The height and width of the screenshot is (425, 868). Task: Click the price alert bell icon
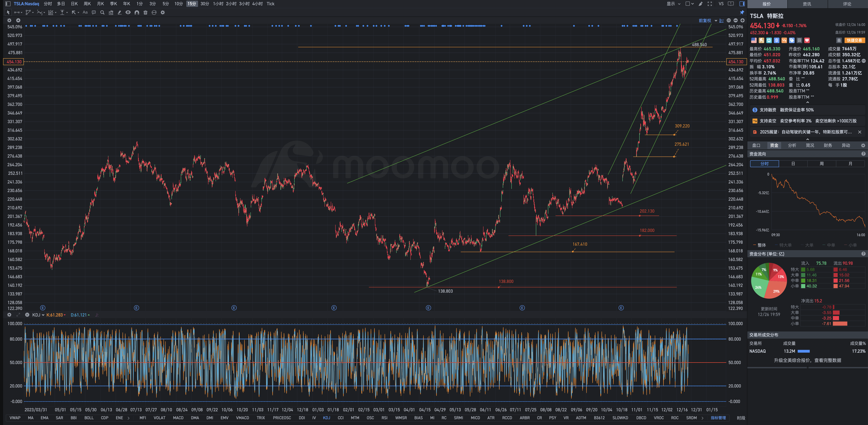(839, 41)
